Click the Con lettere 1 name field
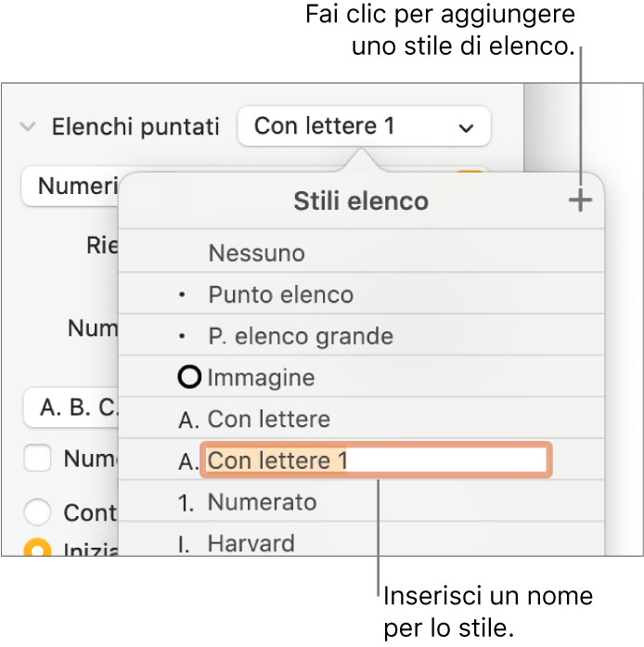This screenshot has height=647, width=644. click(376, 460)
